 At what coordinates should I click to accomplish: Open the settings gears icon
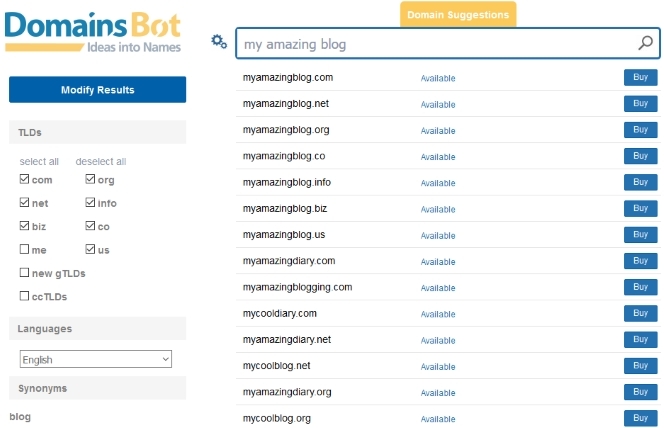click(x=219, y=41)
